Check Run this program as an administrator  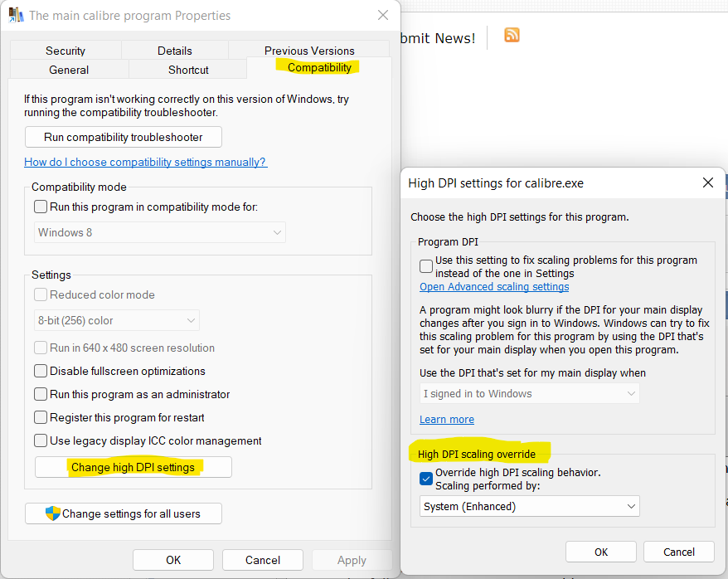tap(41, 394)
